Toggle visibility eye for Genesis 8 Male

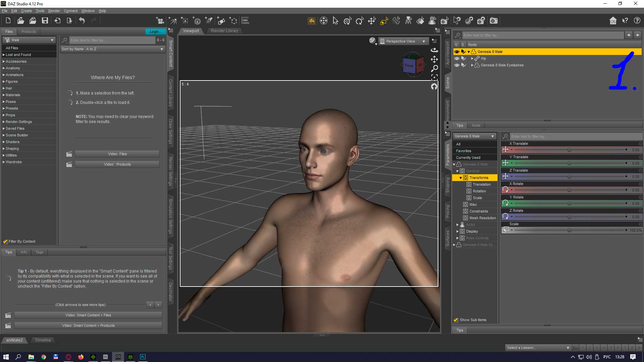pos(457,52)
